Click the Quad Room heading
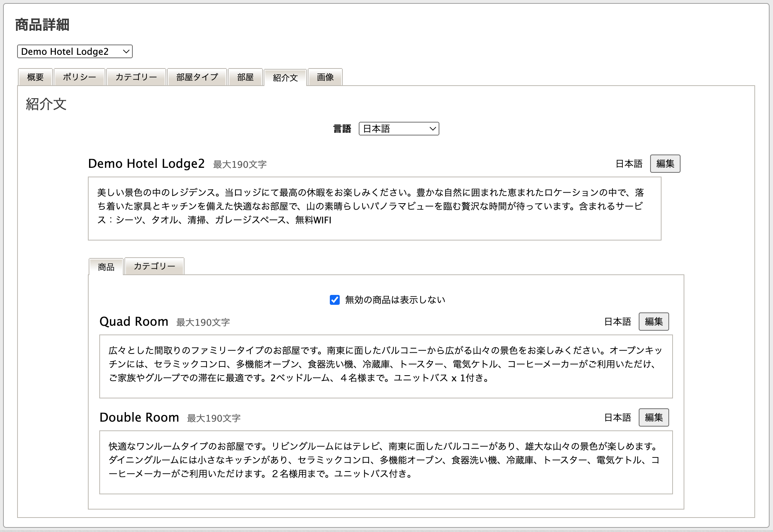The image size is (773, 532). [134, 322]
